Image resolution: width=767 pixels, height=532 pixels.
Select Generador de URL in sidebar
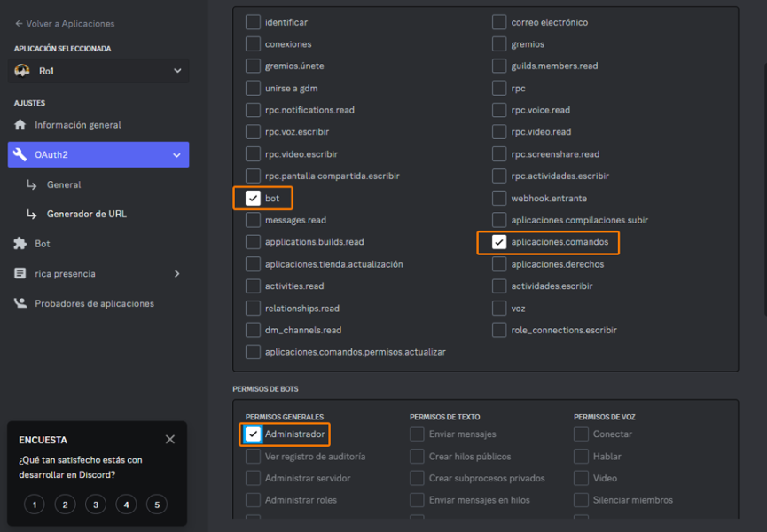click(x=88, y=214)
